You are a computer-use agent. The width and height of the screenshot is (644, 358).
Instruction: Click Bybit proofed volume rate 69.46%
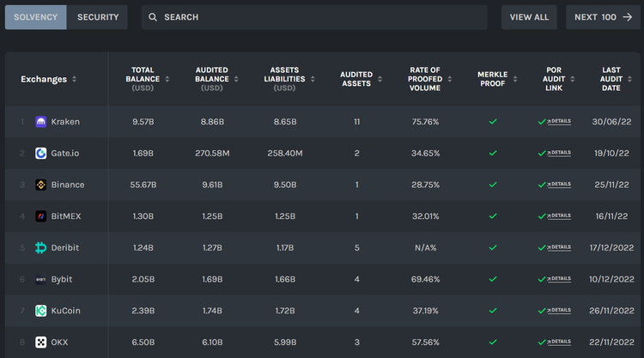(x=426, y=279)
